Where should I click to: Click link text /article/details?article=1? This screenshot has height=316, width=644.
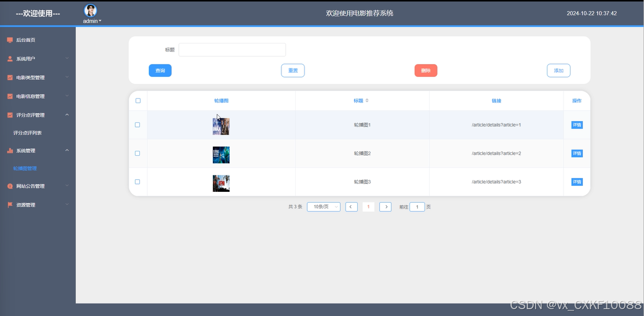pyautogui.click(x=496, y=125)
